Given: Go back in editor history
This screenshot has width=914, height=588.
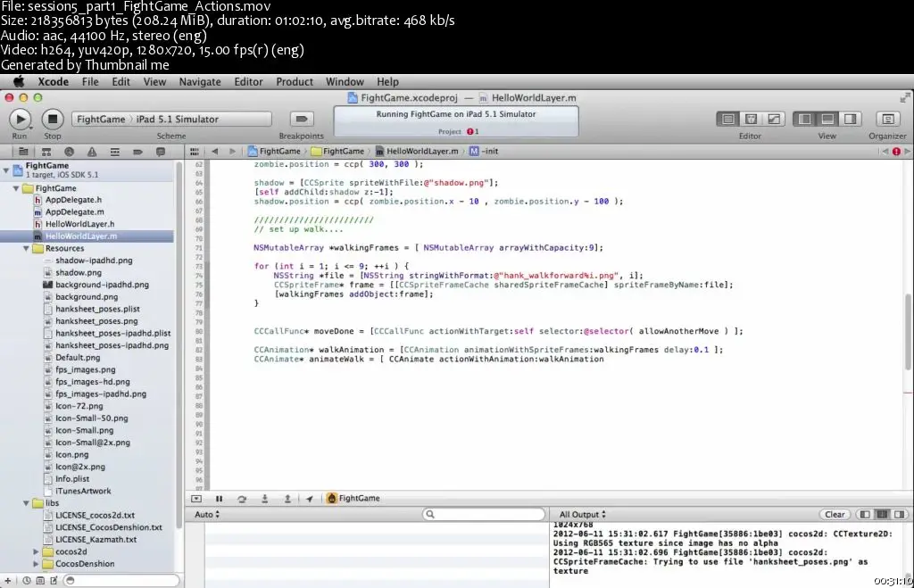Looking at the screenshot, I should pyautogui.click(x=215, y=152).
